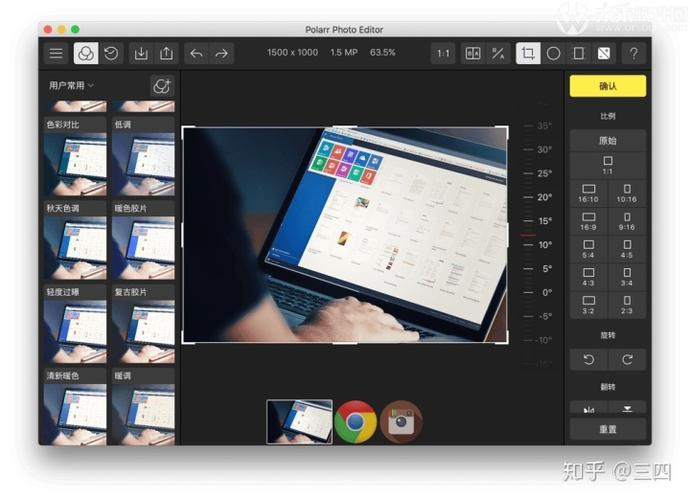Viewport: 690px width, 500px height.
Task: Rotate image counterclockwise
Action: tap(589, 360)
